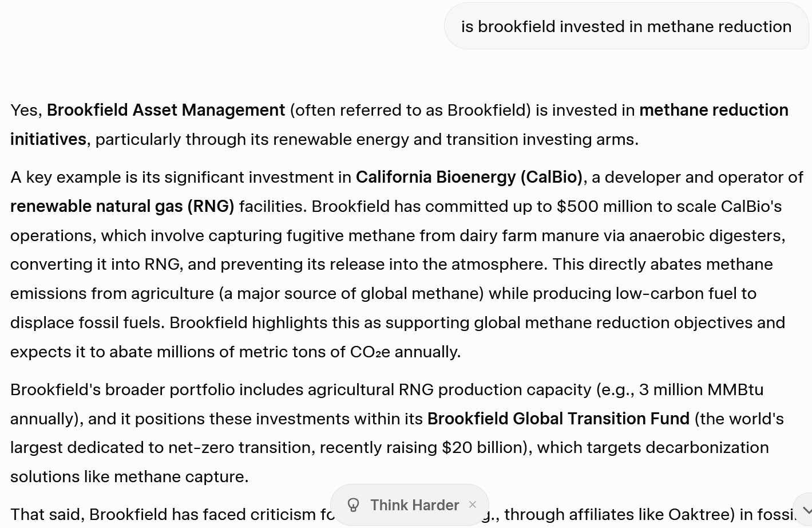Click the $20 billion figure

coord(484,447)
